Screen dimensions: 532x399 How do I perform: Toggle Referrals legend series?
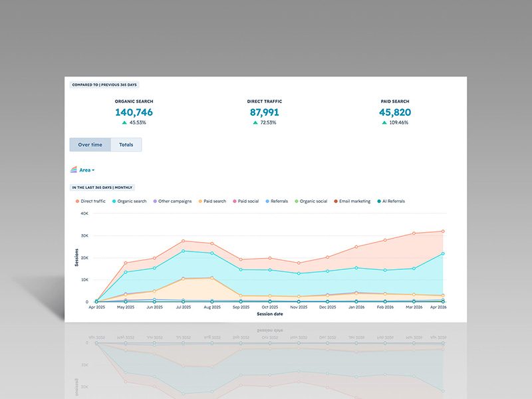tap(277, 201)
